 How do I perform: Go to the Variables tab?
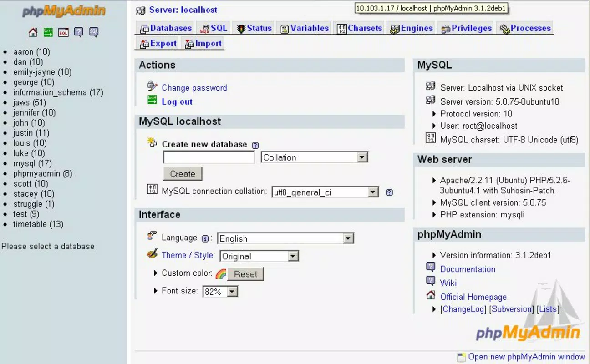pyautogui.click(x=304, y=28)
